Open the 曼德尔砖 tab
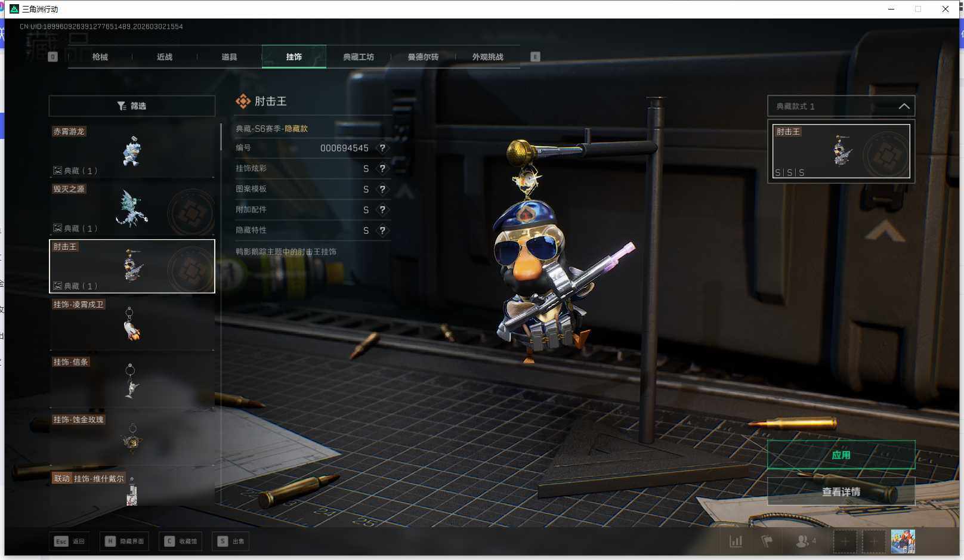This screenshot has height=560, width=964. tap(423, 57)
